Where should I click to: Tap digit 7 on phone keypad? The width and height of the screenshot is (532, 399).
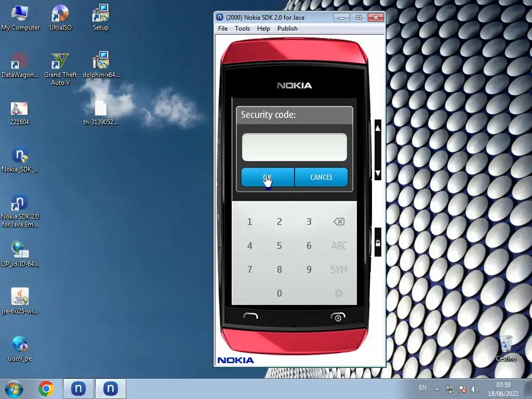click(250, 270)
